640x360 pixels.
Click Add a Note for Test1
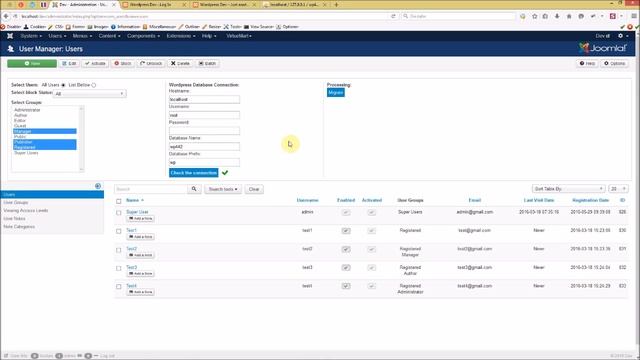point(140,237)
